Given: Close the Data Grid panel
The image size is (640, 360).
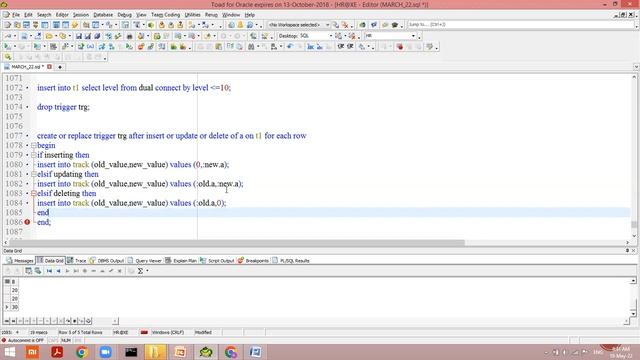Looking at the screenshot, I should click(633, 251).
